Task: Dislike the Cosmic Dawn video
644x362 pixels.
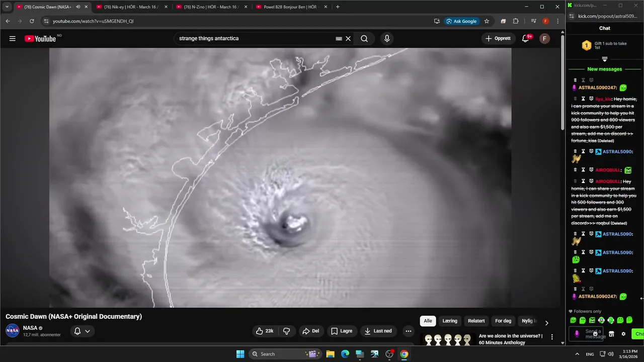Action: tap(286, 331)
